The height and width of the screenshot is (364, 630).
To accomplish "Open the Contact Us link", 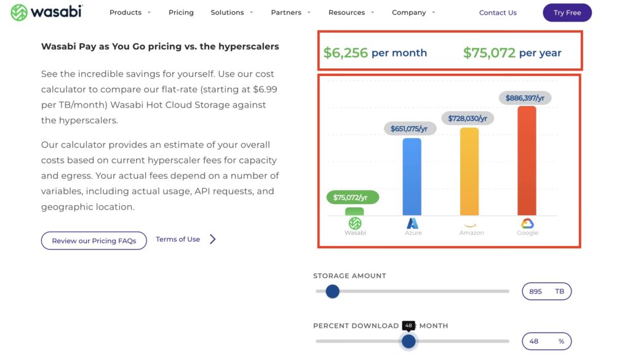I will coord(498,12).
